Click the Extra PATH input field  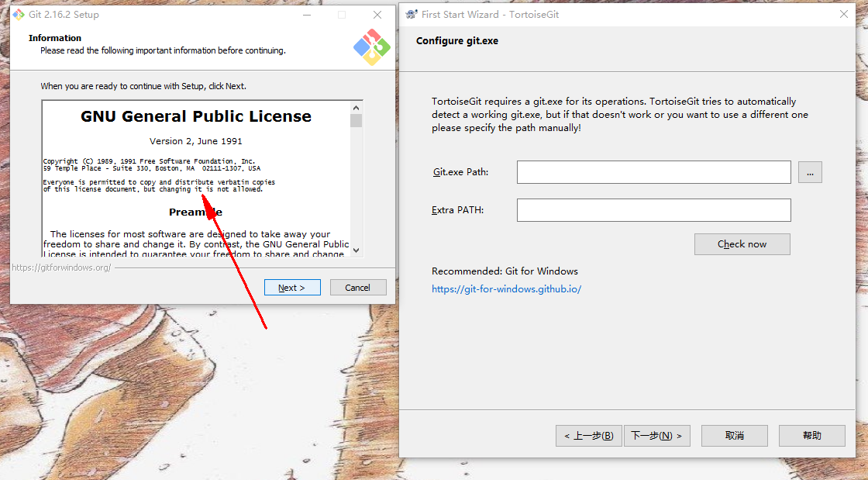tap(654, 210)
